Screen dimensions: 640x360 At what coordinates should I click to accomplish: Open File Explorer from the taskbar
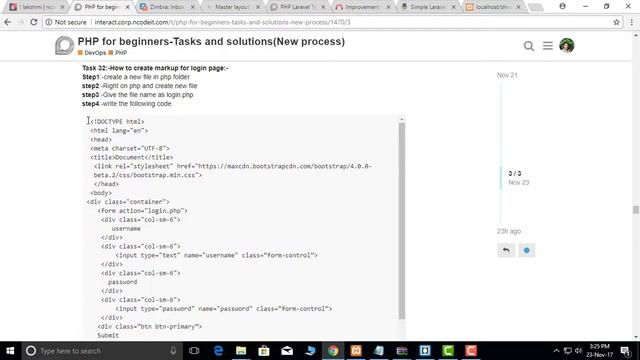[241, 351]
